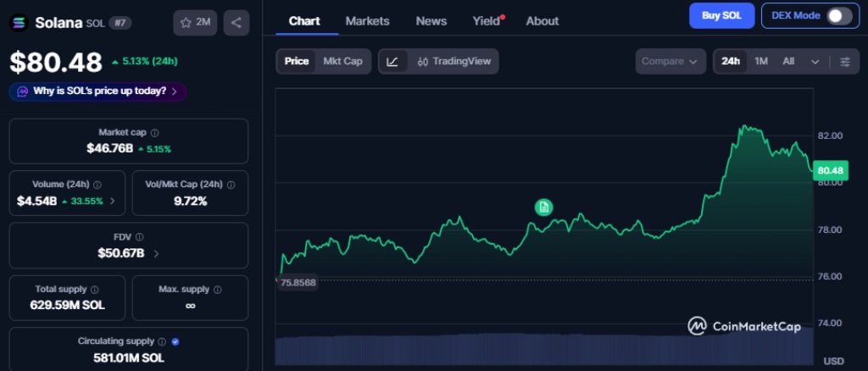This screenshot has width=868, height=371.
Task: Click the 629.59M SOL total supply value
Action: [x=68, y=305]
